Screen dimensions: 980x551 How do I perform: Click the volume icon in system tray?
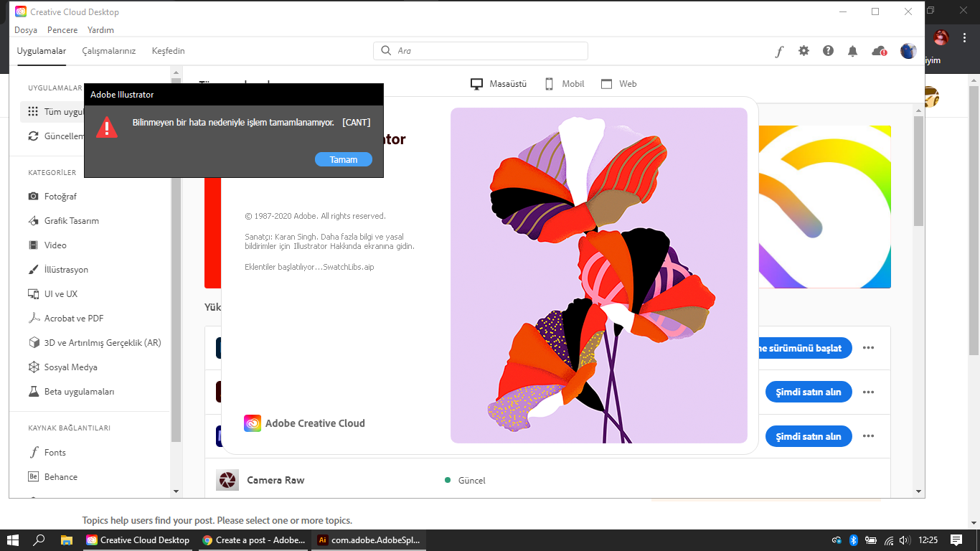click(x=904, y=540)
